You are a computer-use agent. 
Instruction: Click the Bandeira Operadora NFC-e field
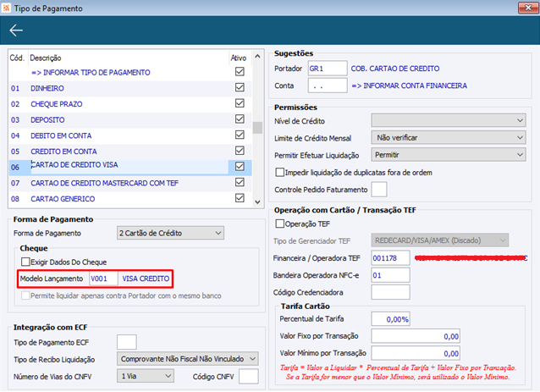[x=390, y=275]
